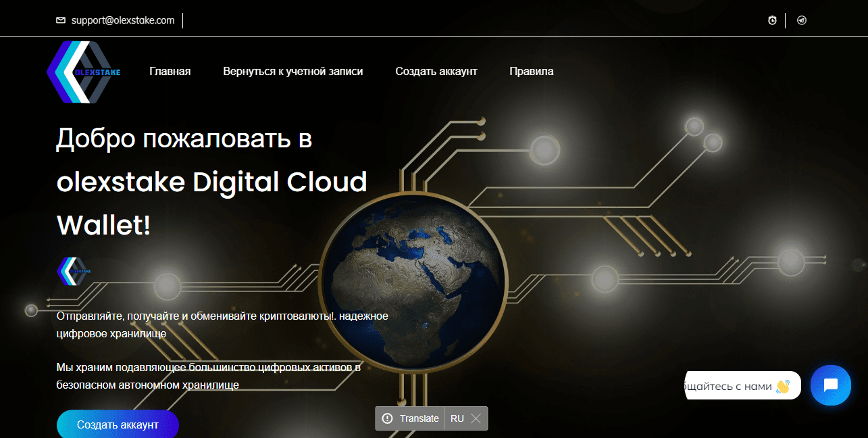
Task: Dismiss the Translate bar with the X
Action: (475, 418)
